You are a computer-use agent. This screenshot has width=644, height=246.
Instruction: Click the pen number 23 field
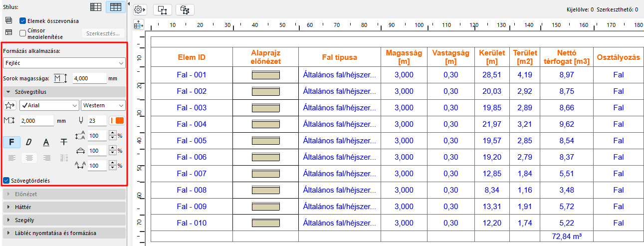click(97, 120)
